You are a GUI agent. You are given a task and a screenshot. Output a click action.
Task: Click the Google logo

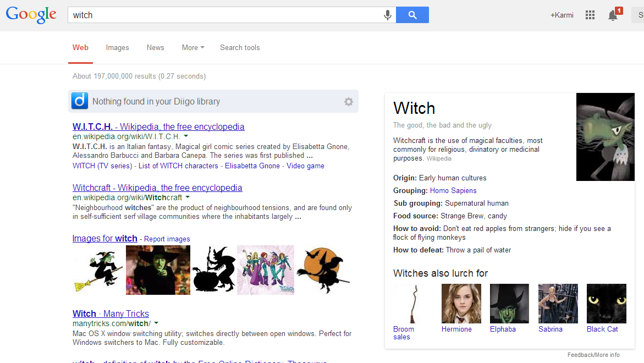(31, 15)
